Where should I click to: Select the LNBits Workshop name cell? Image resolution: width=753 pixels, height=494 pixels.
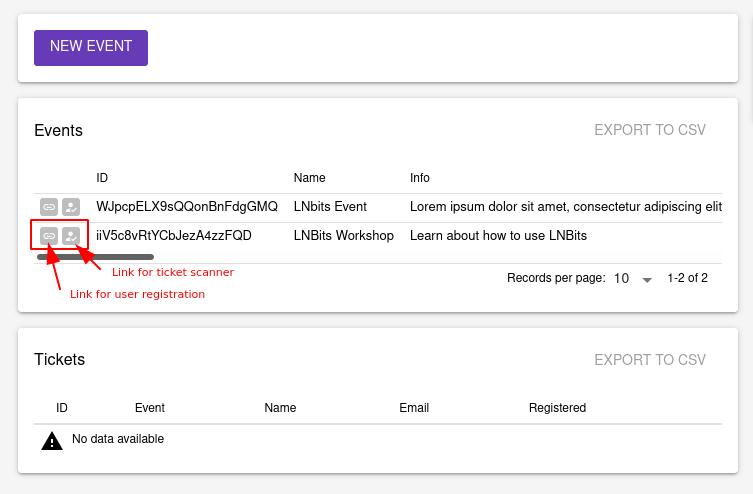coord(344,236)
